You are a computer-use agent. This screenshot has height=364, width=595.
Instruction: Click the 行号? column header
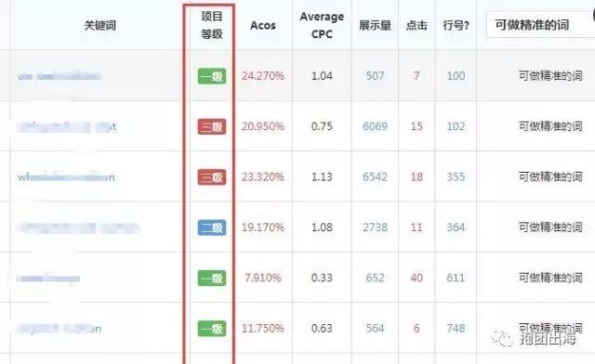tap(456, 25)
